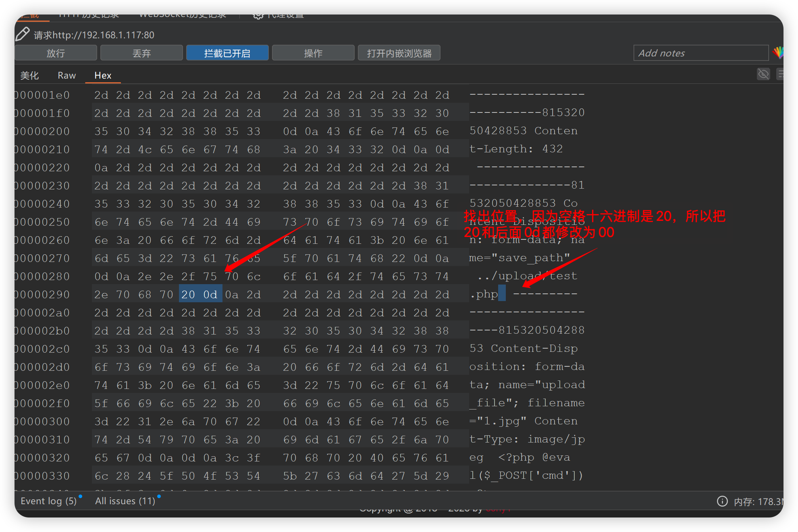This screenshot has width=798, height=532.
Task: Switch to the Raw tab
Action: 66,75
